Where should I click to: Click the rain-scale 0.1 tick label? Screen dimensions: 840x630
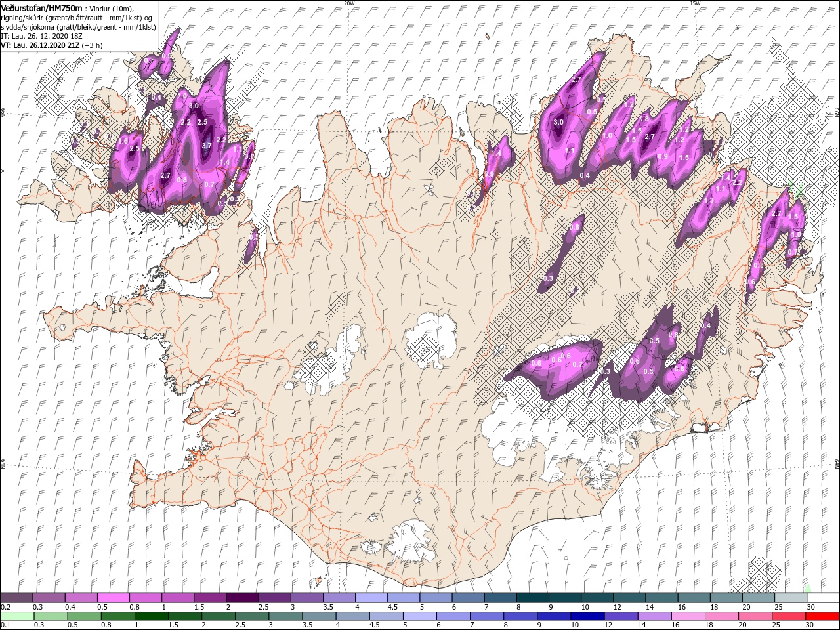click(5, 625)
